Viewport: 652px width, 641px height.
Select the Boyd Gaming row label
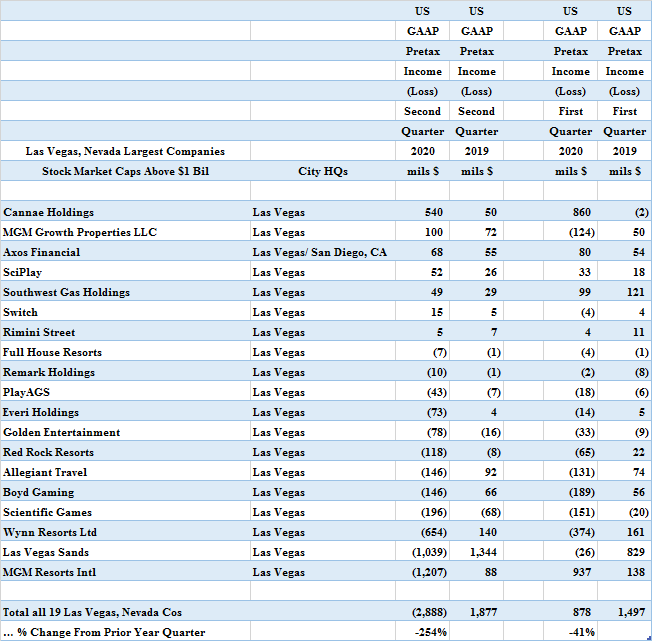39,492
